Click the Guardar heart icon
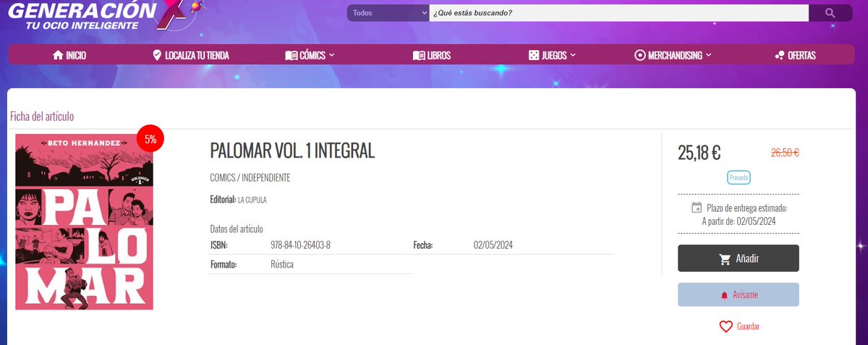868x345 pixels. pyautogui.click(x=726, y=327)
